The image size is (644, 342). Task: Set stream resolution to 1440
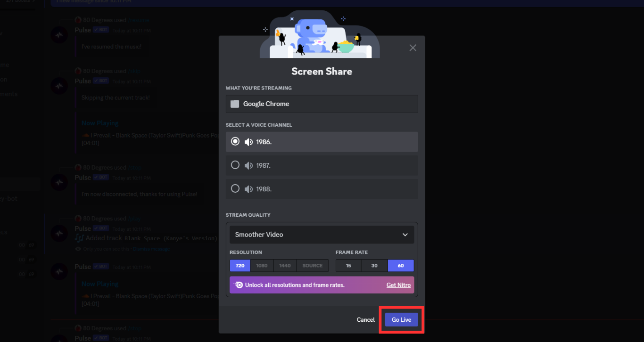[x=285, y=266]
